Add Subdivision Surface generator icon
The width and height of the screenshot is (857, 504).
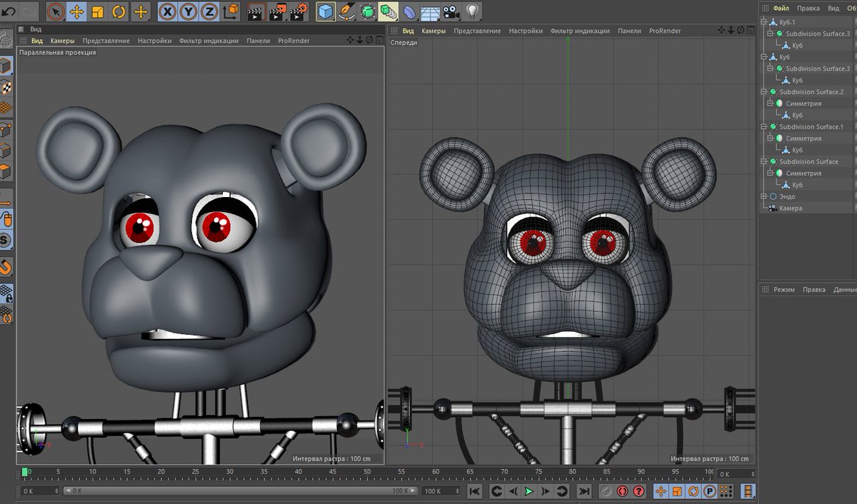point(367,11)
